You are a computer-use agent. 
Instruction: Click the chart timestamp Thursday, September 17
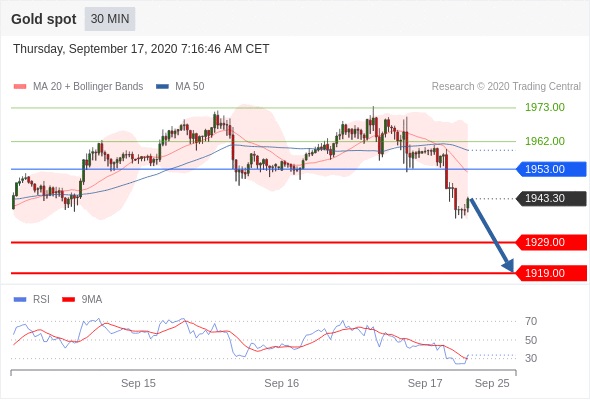click(x=141, y=49)
